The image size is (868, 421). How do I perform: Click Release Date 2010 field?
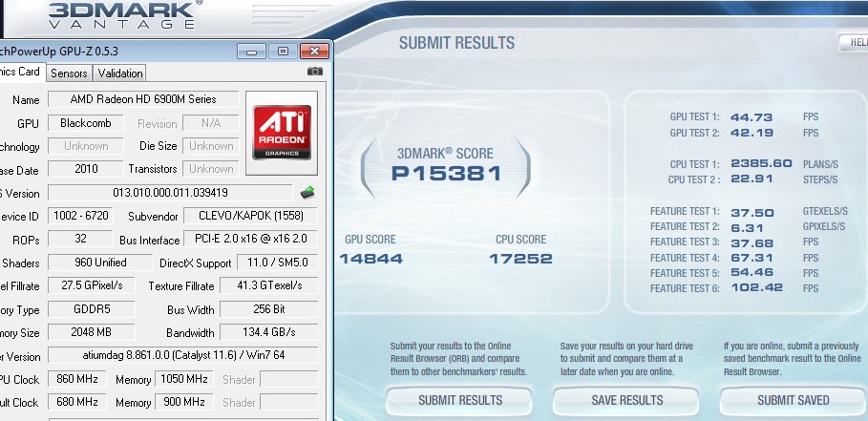pyautogui.click(x=86, y=169)
